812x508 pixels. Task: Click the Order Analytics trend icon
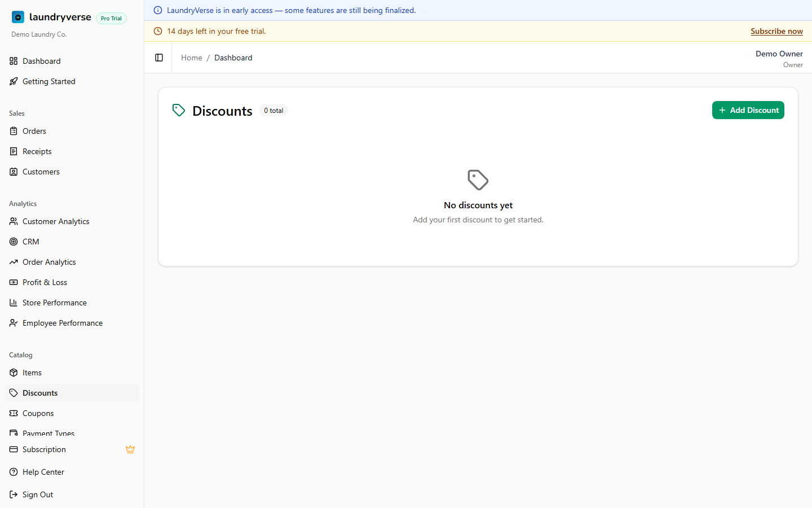[x=14, y=262]
